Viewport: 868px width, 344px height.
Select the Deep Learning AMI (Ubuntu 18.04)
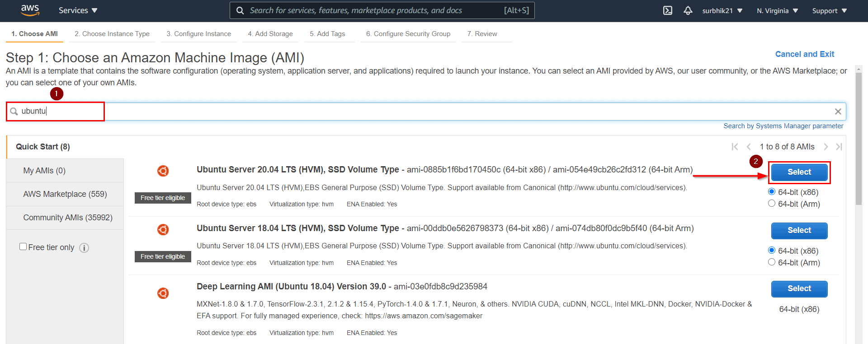799,288
